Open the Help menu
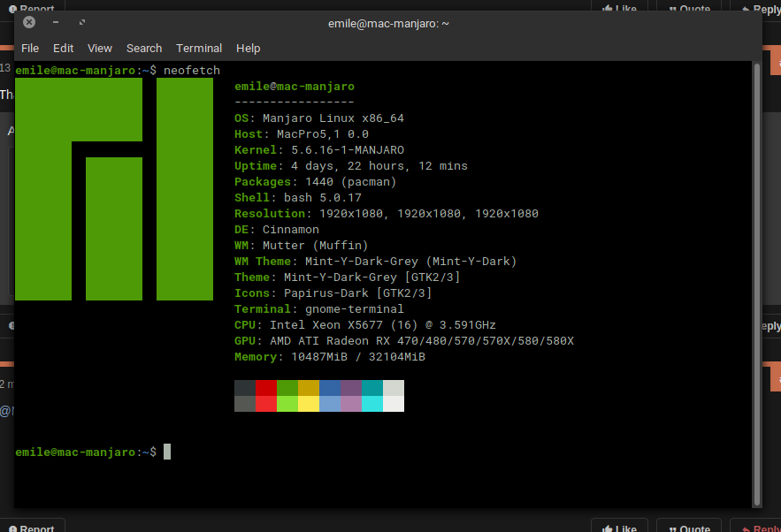Viewport: 781px width, 532px height. [x=248, y=49]
